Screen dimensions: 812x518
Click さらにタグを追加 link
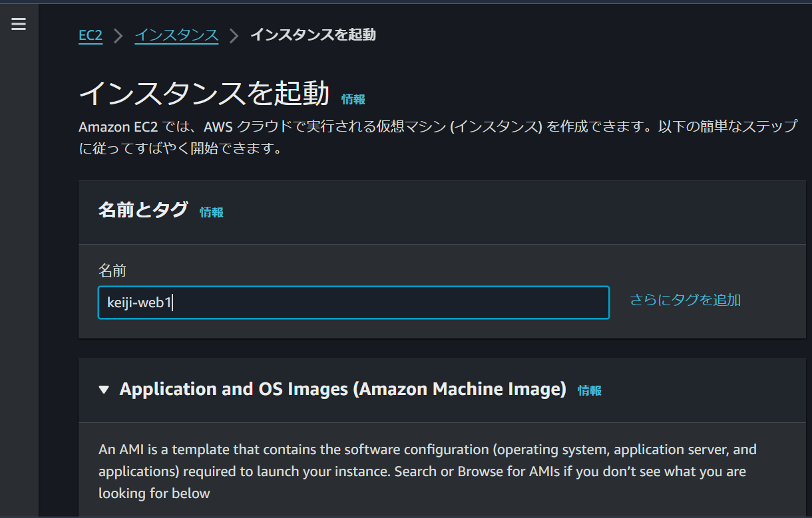[x=686, y=300]
